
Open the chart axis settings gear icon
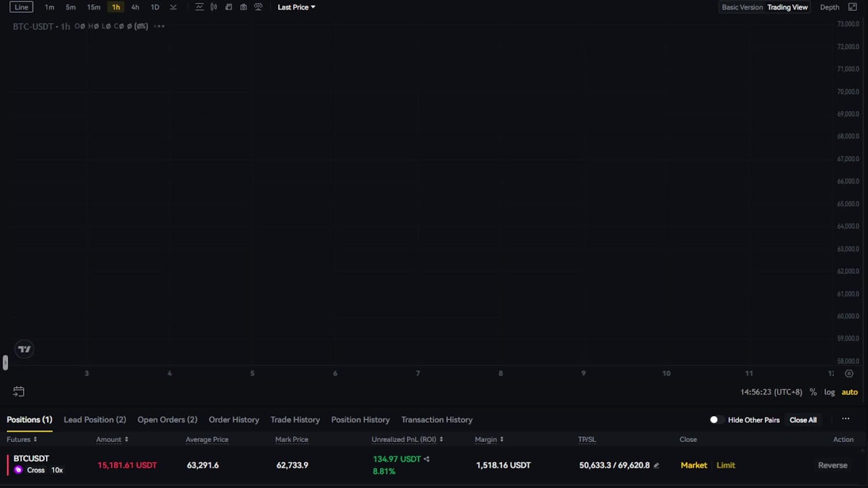point(849,373)
